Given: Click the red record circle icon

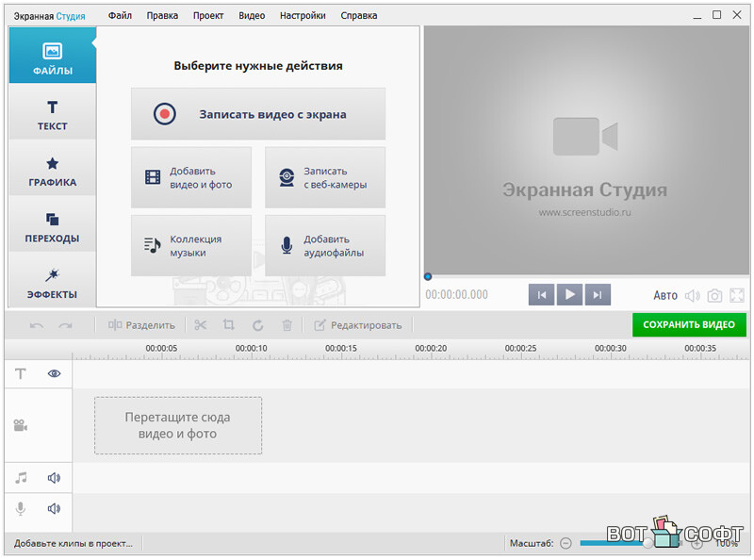Looking at the screenshot, I should (164, 114).
